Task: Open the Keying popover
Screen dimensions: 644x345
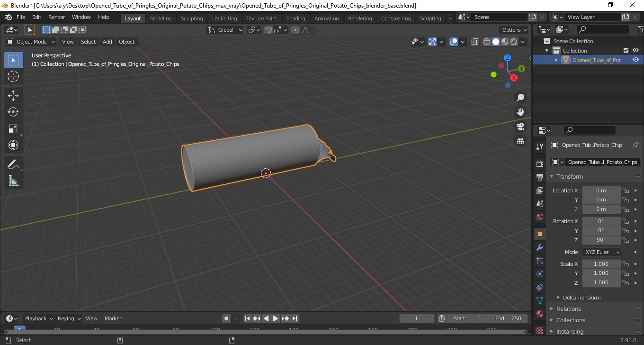Action: point(69,318)
